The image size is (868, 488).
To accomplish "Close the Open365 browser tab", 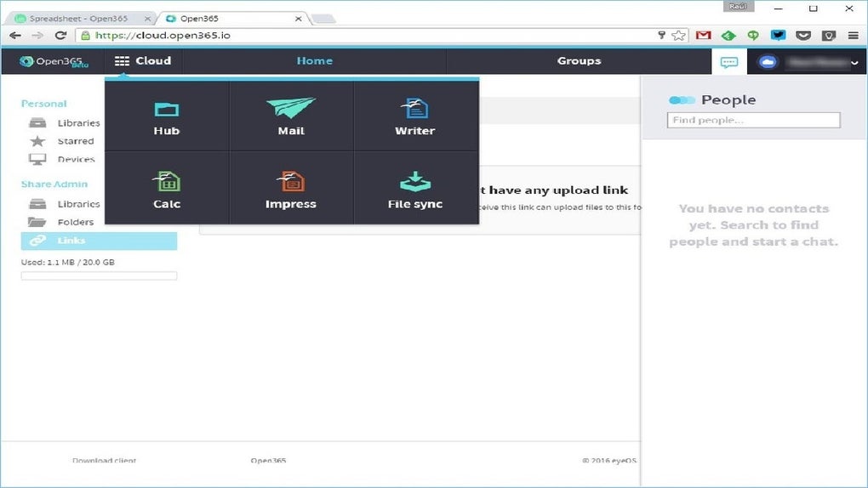I will tap(299, 19).
